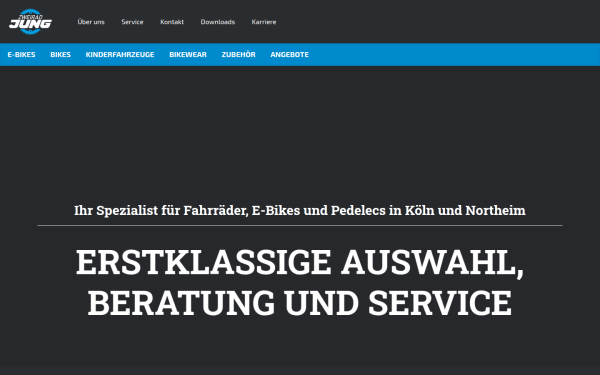Image resolution: width=600 pixels, height=375 pixels.
Task: Visit the Karriere page
Action: point(264,22)
